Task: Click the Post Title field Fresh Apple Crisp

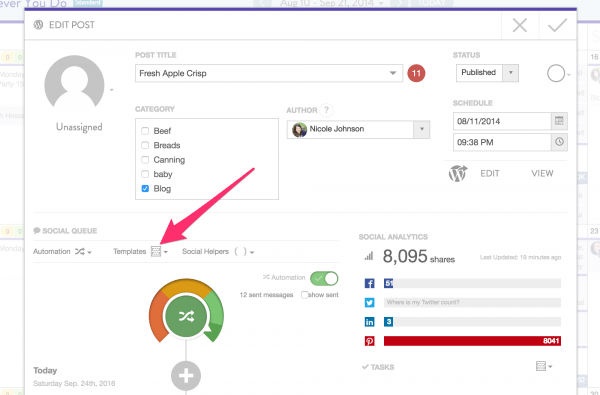Action: pos(269,73)
